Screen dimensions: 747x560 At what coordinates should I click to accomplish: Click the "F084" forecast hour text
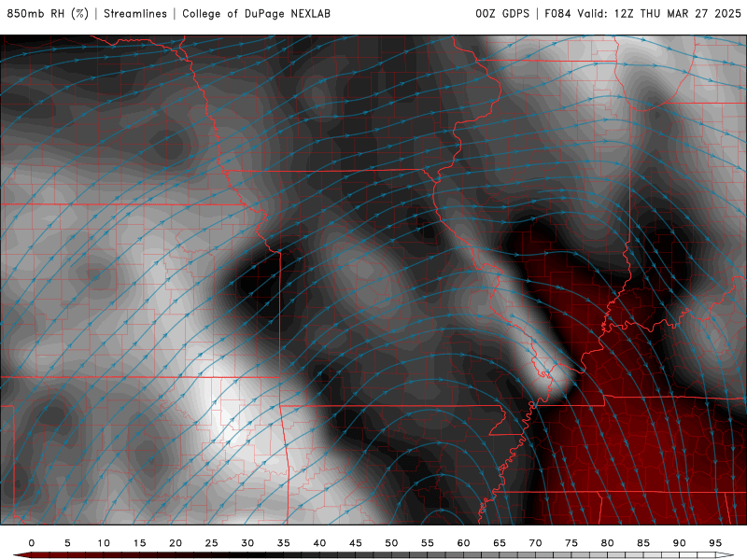(x=557, y=14)
